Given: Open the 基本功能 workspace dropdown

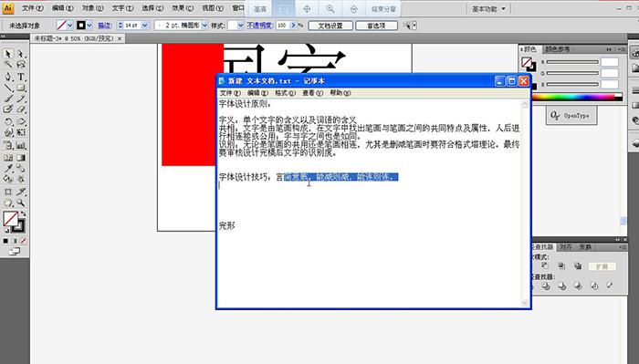Looking at the screenshot, I should click(488, 8).
